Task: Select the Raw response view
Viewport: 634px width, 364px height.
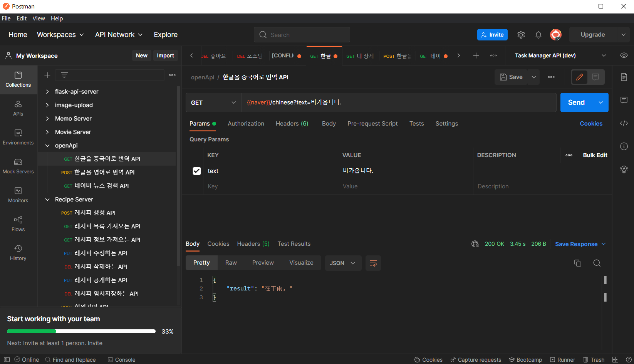Action: [231, 263]
